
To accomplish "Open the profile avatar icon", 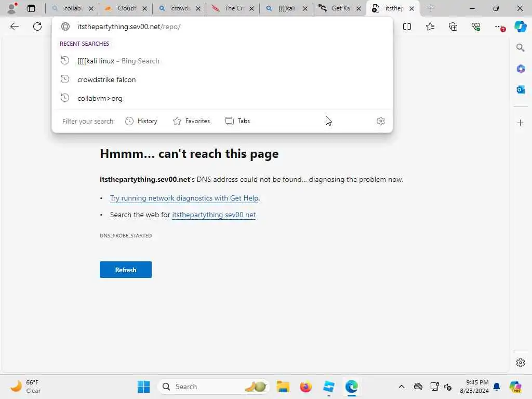I will (x=12, y=8).
